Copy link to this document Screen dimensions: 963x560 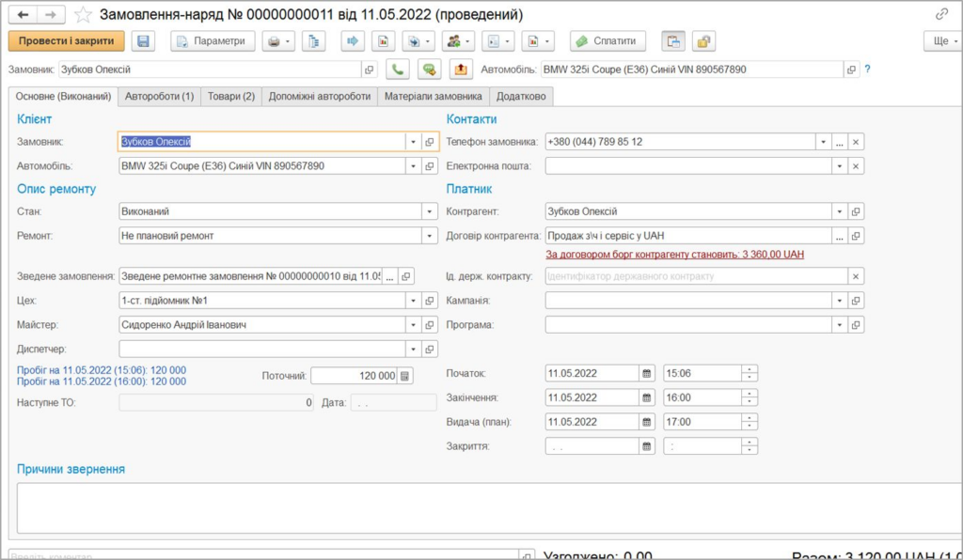coord(941,14)
